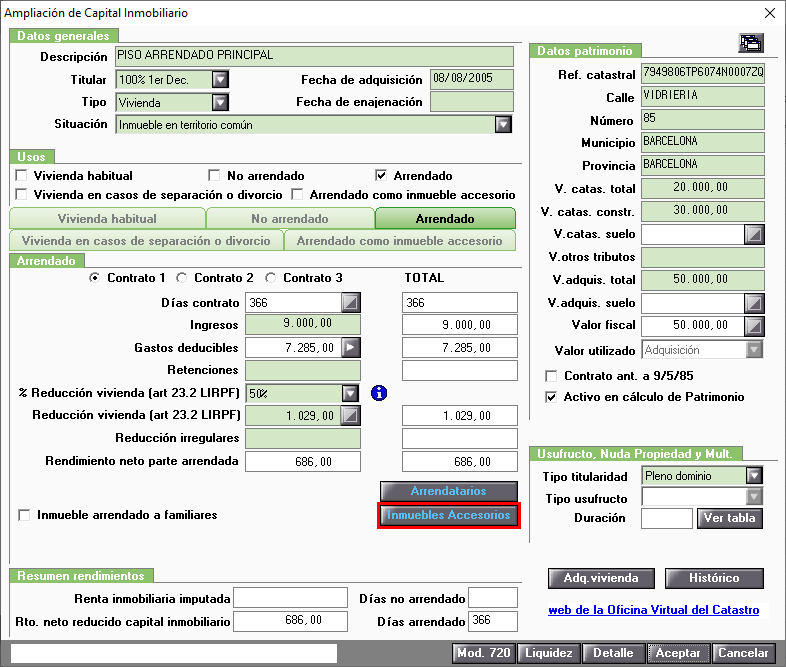Open the Tipo Vivienda dropdown
The image size is (786, 667).
coord(221,102)
